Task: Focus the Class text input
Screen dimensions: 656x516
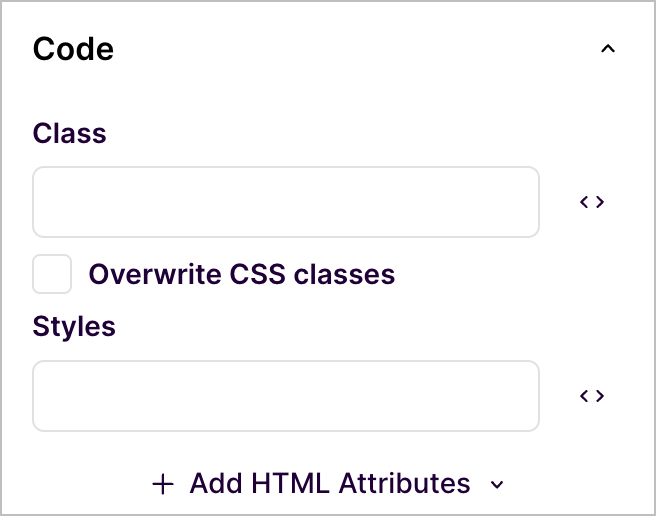Action: [x=286, y=202]
